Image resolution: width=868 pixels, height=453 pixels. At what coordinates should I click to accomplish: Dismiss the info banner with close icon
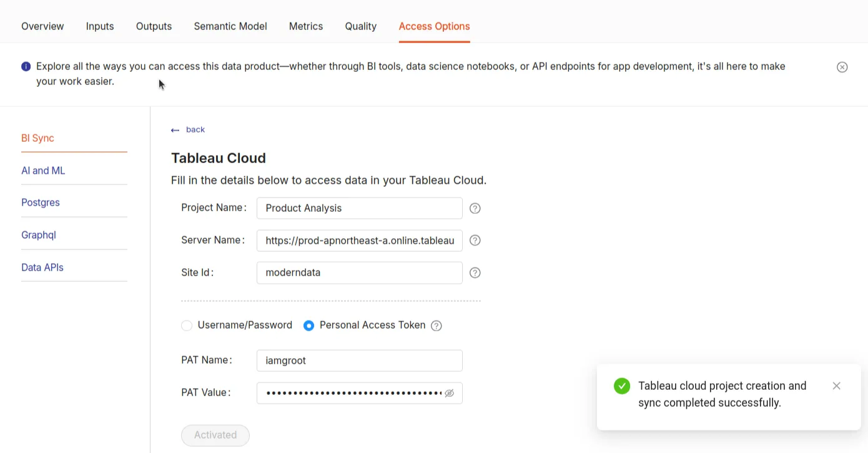click(x=842, y=67)
